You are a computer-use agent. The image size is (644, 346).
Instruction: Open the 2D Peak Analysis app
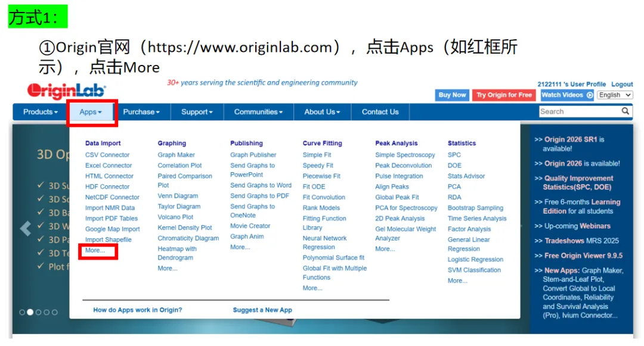coord(400,219)
